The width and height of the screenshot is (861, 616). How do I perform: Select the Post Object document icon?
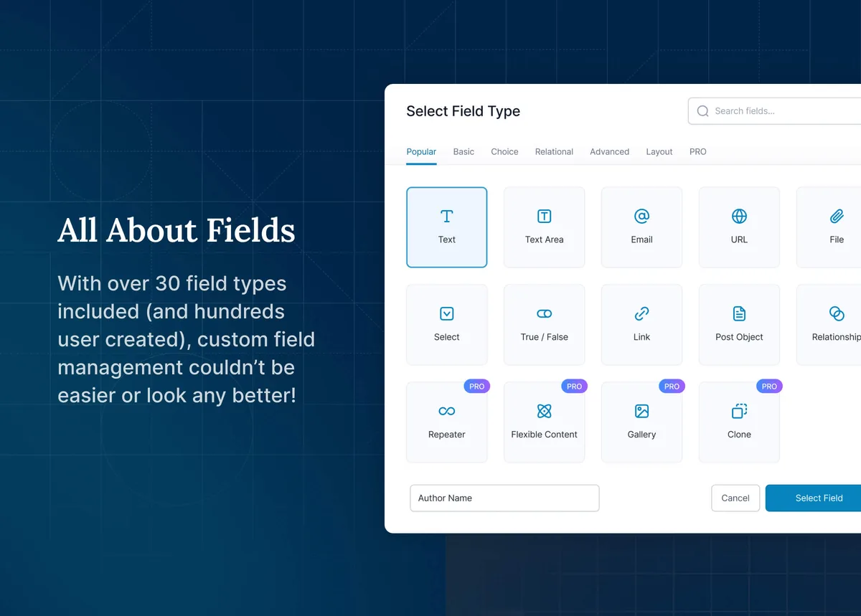click(x=739, y=314)
